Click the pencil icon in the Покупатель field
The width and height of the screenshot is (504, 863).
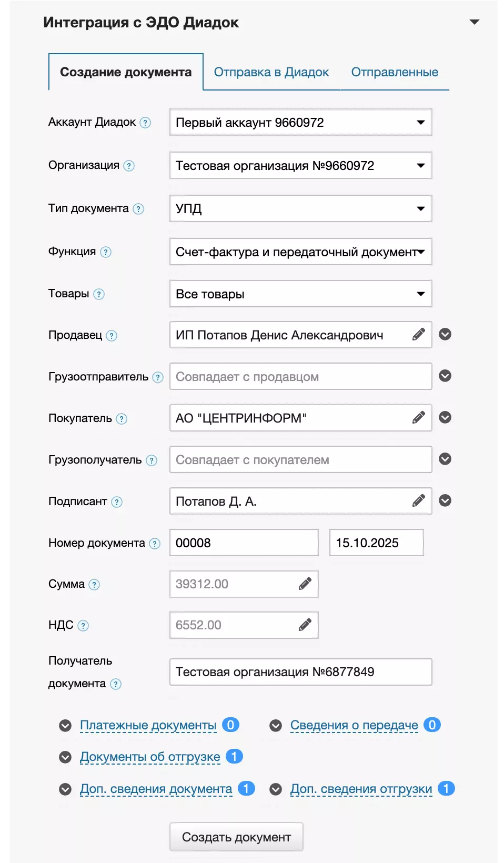coord(418,418)
